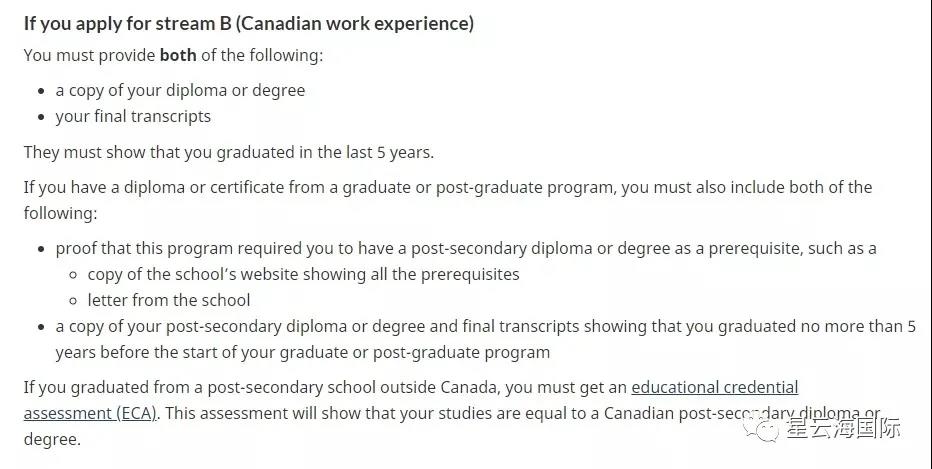The image size is (932, 469).
Task: Select the "a copy of your diploma or degree" bullet
Action: [180, 90]
